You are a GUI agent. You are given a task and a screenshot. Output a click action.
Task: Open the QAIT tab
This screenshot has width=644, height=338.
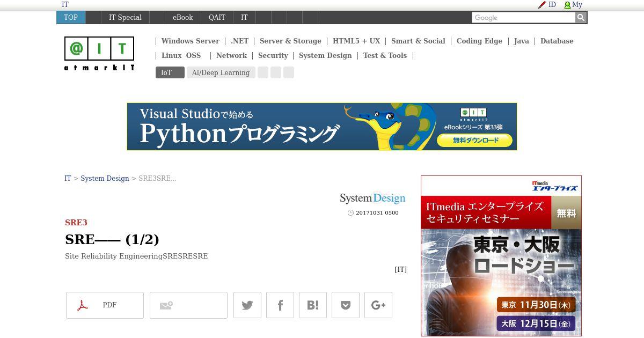click(217, 17)
